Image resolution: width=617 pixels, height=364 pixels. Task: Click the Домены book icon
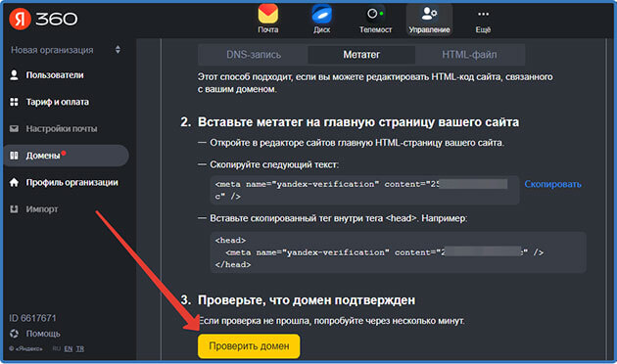point(14,156)
